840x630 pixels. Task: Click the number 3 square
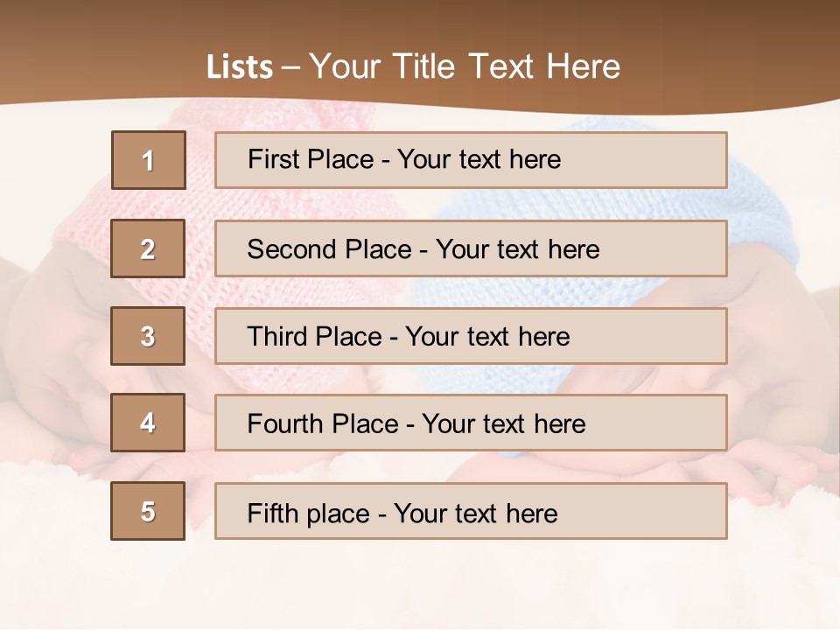tap(149, 336)
